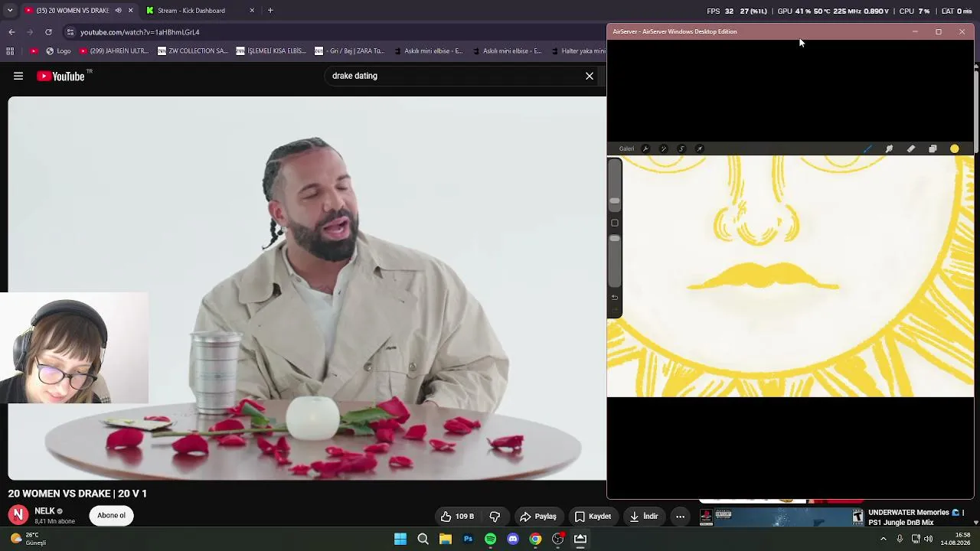980x551 pixels.
Task: Open Photoshop from the taskbar
Action: [x=468, y=539]
